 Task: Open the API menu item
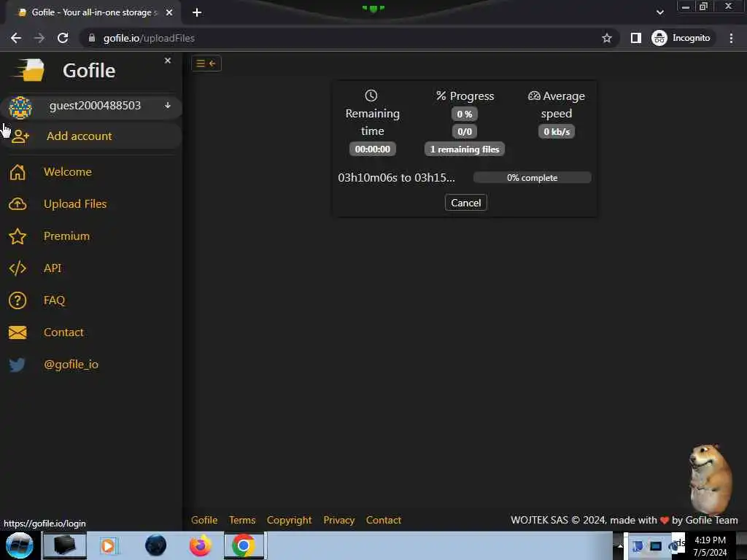pyautogui.click(x=53, y=268)
